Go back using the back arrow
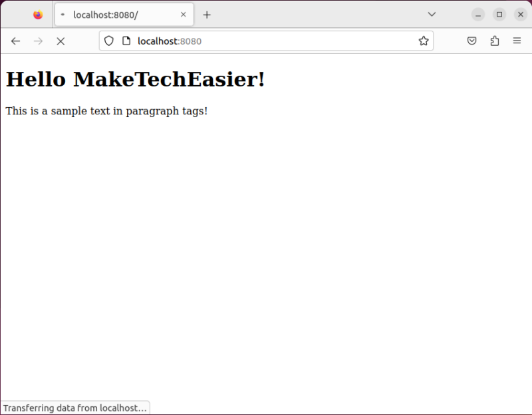 pyautogui.click(x=15, y=41)
